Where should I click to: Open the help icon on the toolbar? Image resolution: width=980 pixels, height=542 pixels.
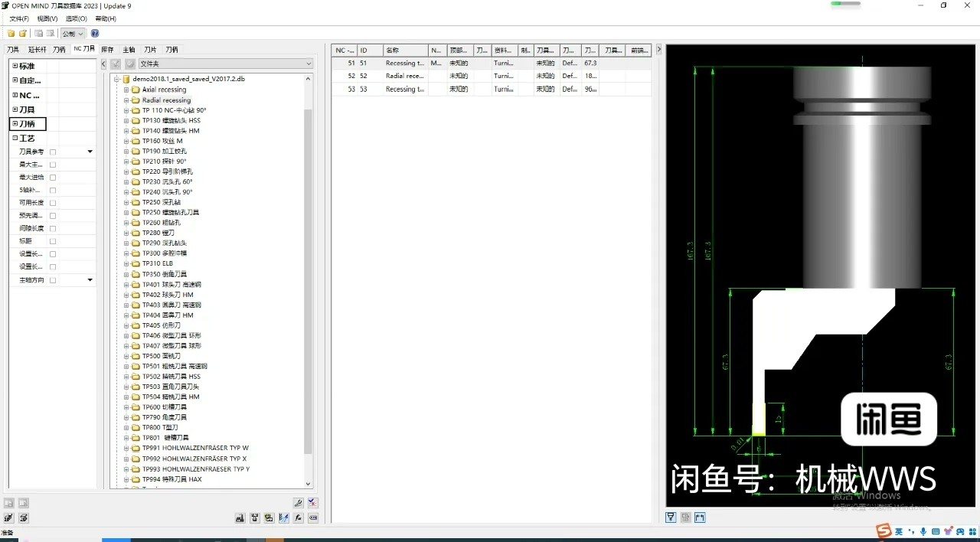point(95,33)
